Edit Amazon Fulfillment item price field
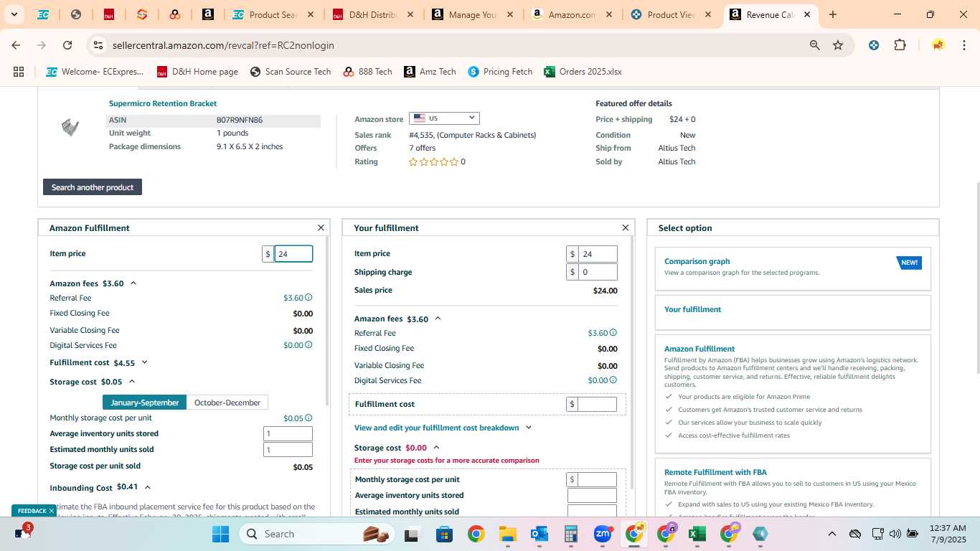The width and height of the screenshot is (980, 551). point(293,254)
